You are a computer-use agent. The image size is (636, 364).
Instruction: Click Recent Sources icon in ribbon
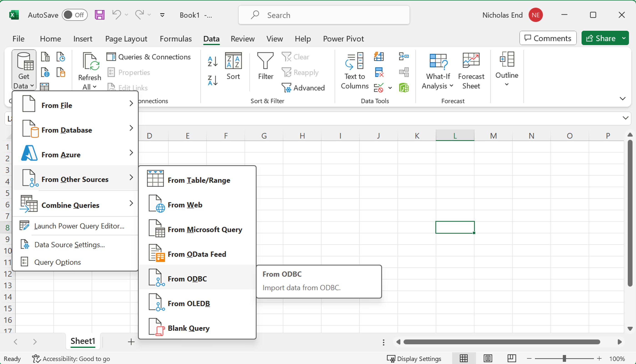click(61, 57)
